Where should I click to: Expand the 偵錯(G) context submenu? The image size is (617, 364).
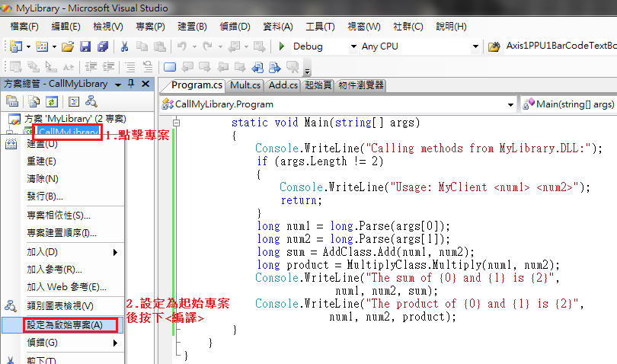coord(115,343)
